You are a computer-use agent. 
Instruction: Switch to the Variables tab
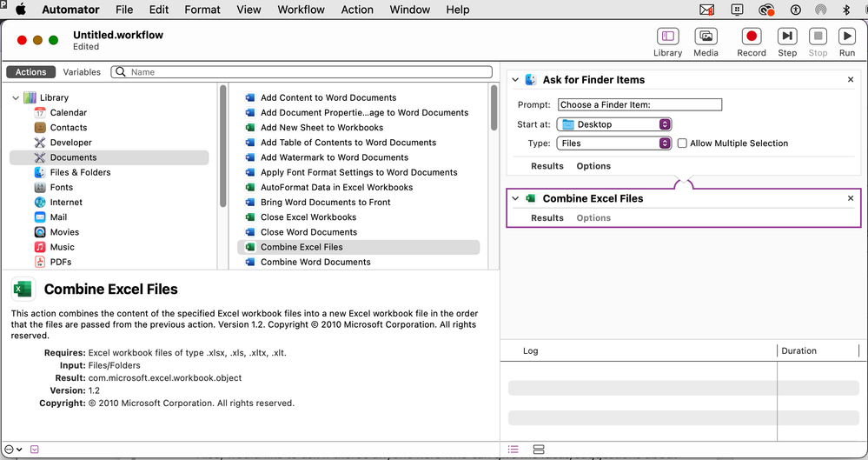click(82, 72)
